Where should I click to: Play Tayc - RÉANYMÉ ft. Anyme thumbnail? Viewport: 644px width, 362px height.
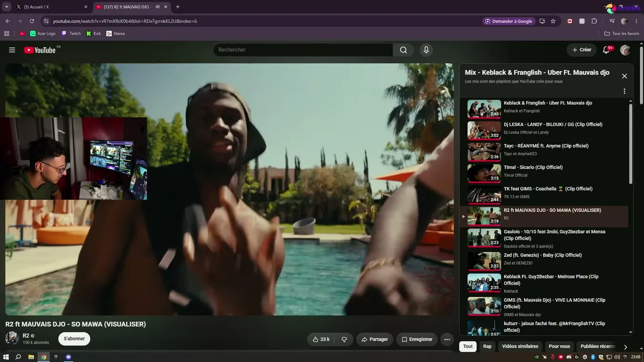coord(484,152)
